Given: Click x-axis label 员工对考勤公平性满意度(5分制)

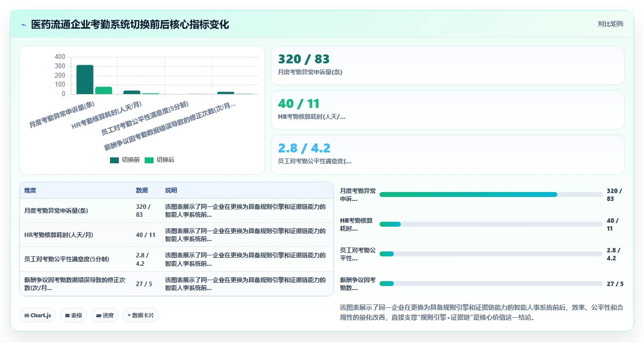Looking at the screenshot, I should tap(145, 119).
